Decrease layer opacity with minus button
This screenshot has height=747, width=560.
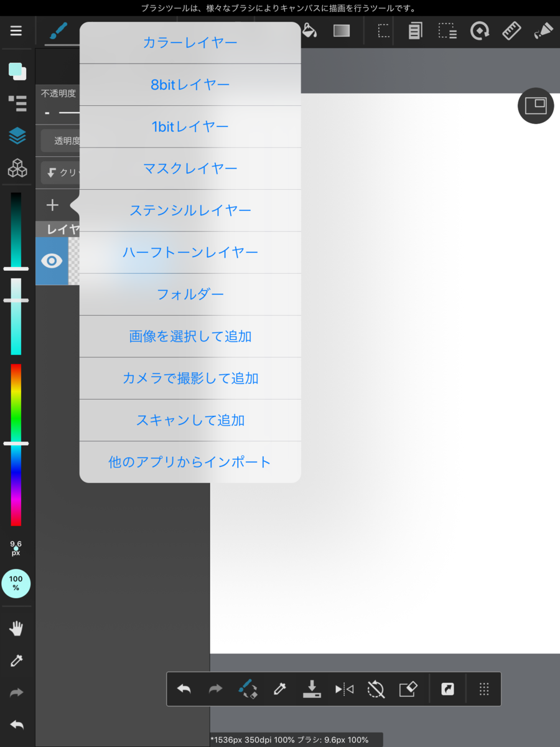pos(47,113)
